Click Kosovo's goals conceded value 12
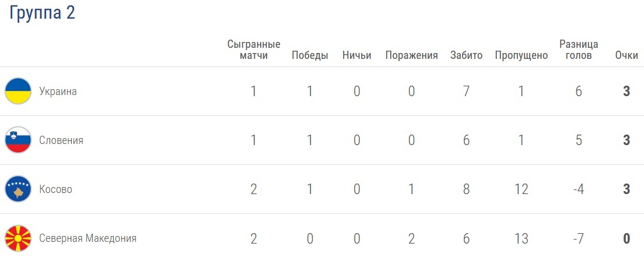This screenshot has height=257, width=644. point(521,189)
